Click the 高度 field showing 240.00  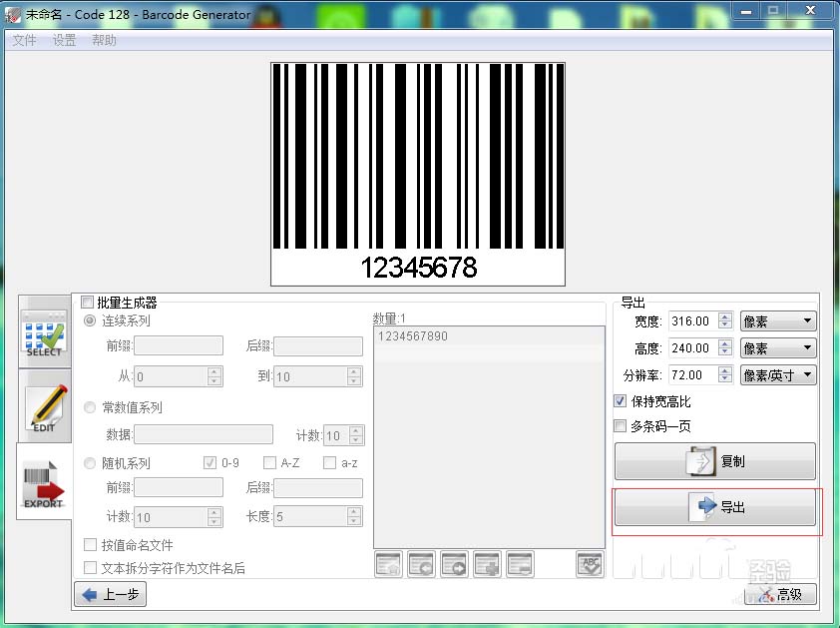[x=693, y=347]
